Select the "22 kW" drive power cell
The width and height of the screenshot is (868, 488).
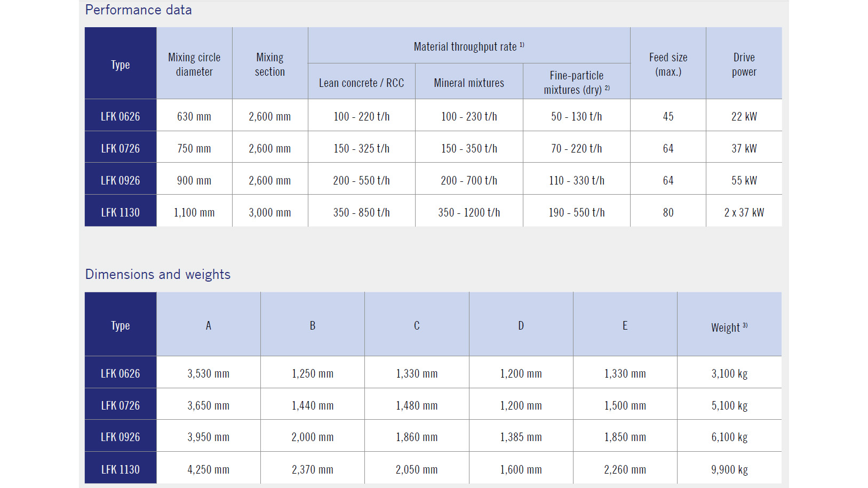pos(744,116)
